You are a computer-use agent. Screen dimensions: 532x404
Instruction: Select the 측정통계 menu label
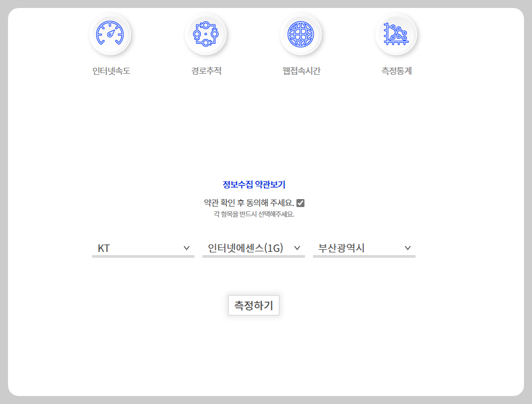click(x=397, y=71)
